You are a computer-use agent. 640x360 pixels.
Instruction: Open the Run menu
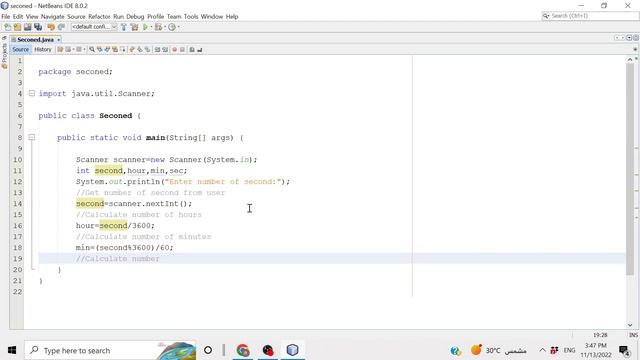tap(118, 16)
